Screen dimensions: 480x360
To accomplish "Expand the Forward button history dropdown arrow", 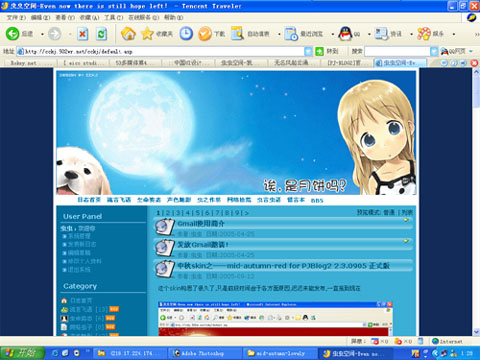I will [70, 34].
